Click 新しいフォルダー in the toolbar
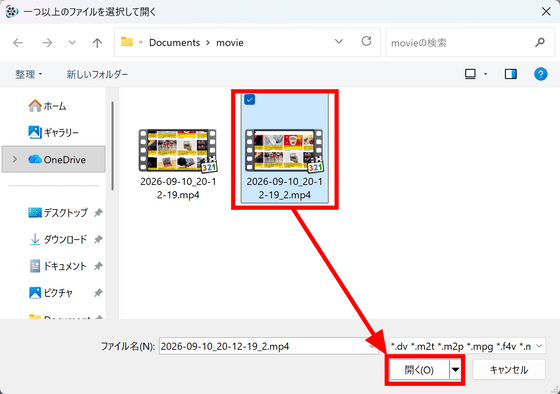 (x=97, y=74)
